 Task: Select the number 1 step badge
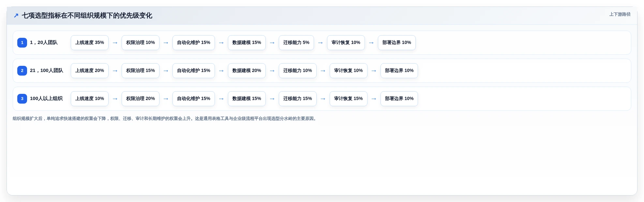22,43
